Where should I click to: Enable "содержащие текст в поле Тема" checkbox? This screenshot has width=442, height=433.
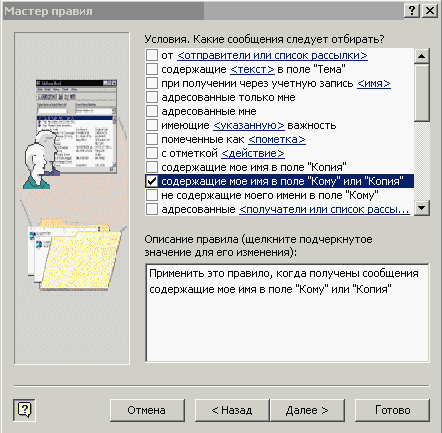[152, 69]
